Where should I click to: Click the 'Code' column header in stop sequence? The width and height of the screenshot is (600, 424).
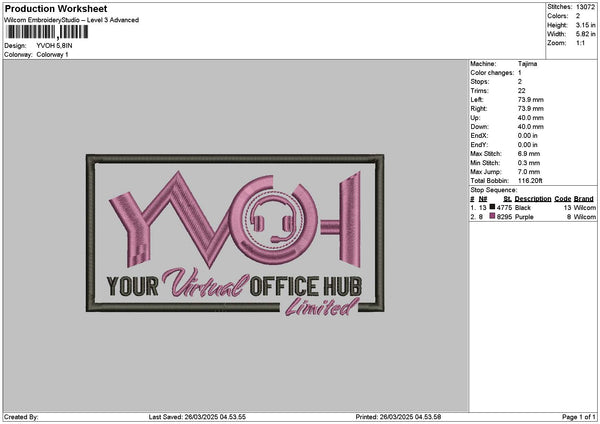coord(562,199)
